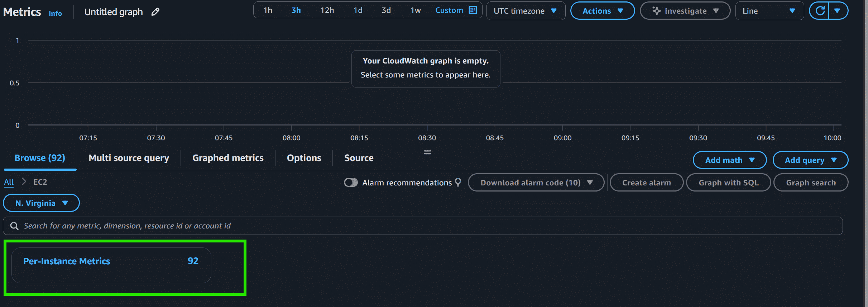The width and height of the screenshot is (868, 307).
Task: Click the Graph with SQL button
Action: click(728, 183)
